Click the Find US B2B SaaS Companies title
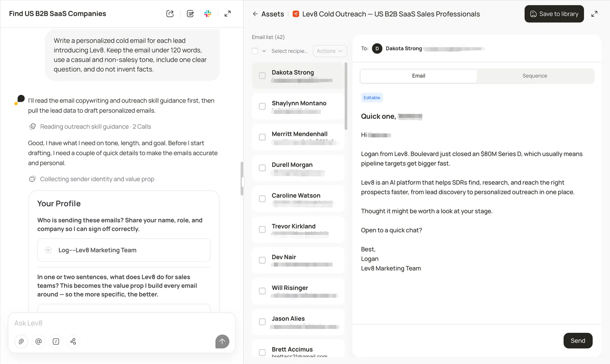 (x=58, y=14)
